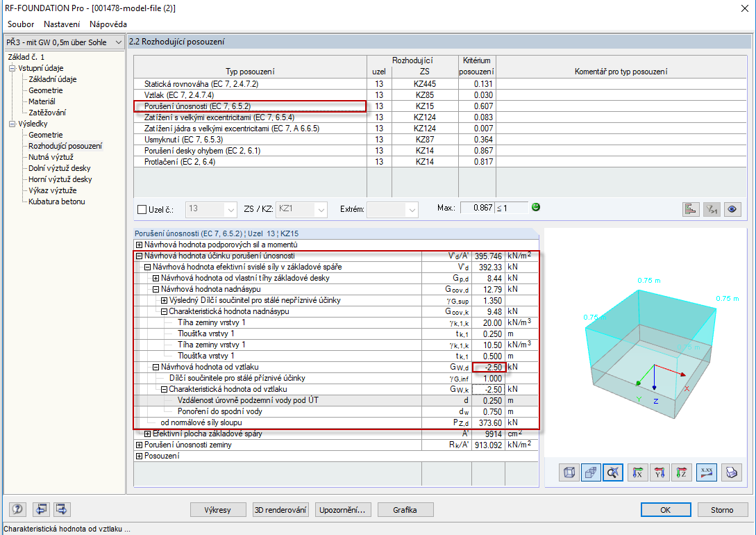Screen dimensions: 756x535
Task: Open the help button with question mark
Action: click(18, 509)
